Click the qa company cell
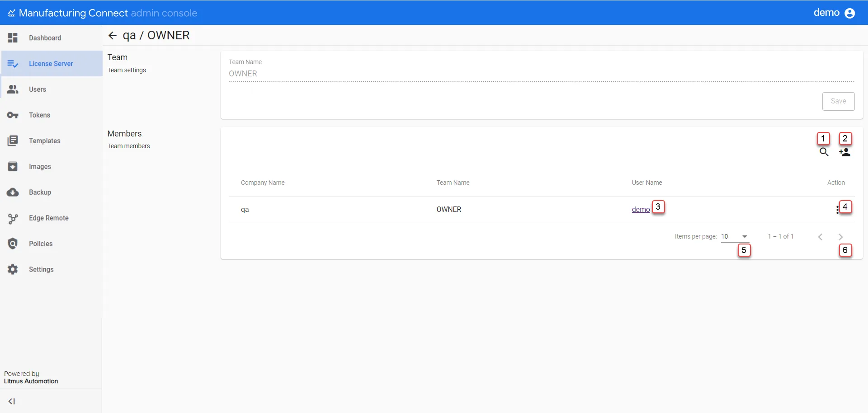 [245, 210]
